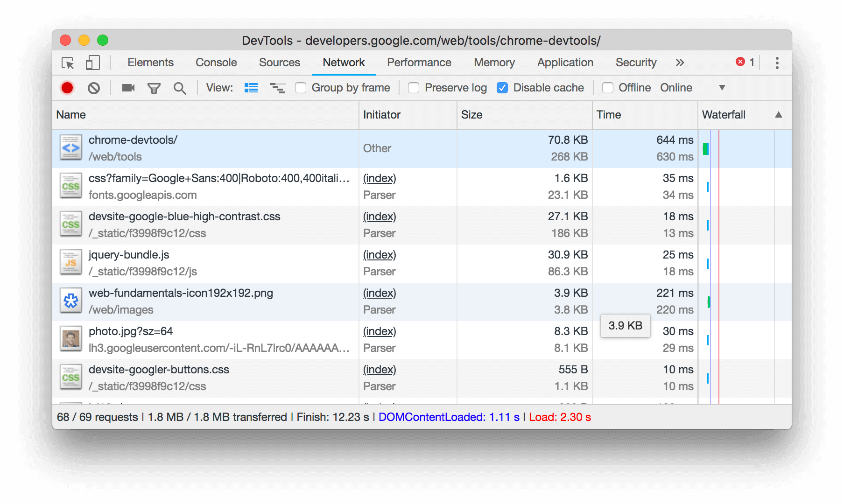Select the devsite-googler-buttons.css request name
Image resolution: width=844 pixels, height=504 pixels.
(x=159, y=370)
